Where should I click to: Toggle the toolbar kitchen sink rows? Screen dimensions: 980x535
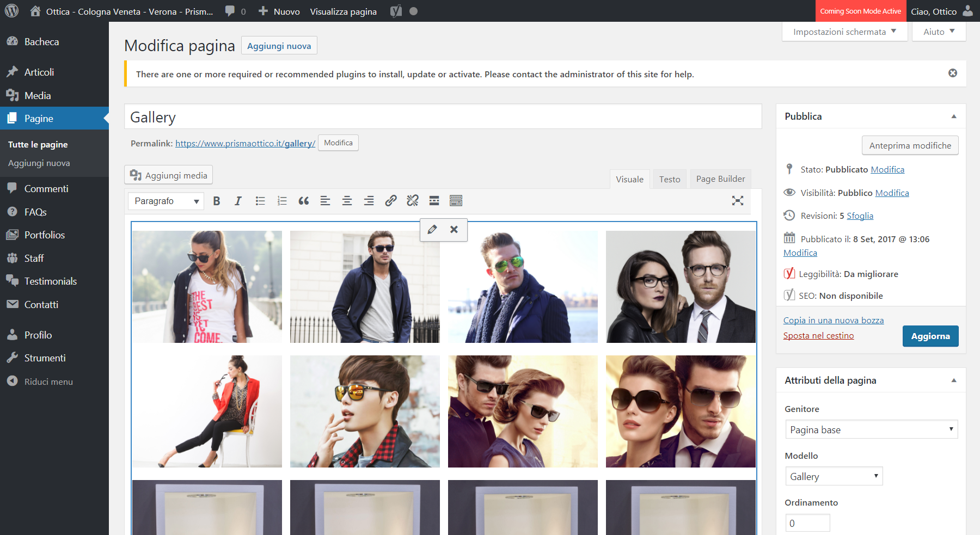[x=456, y=201]
